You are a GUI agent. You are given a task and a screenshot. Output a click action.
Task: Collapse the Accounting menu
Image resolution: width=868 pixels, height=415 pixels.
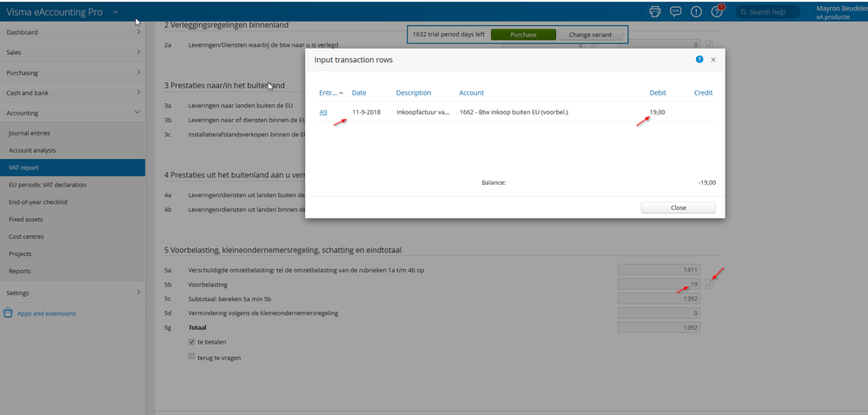(72, 113)
